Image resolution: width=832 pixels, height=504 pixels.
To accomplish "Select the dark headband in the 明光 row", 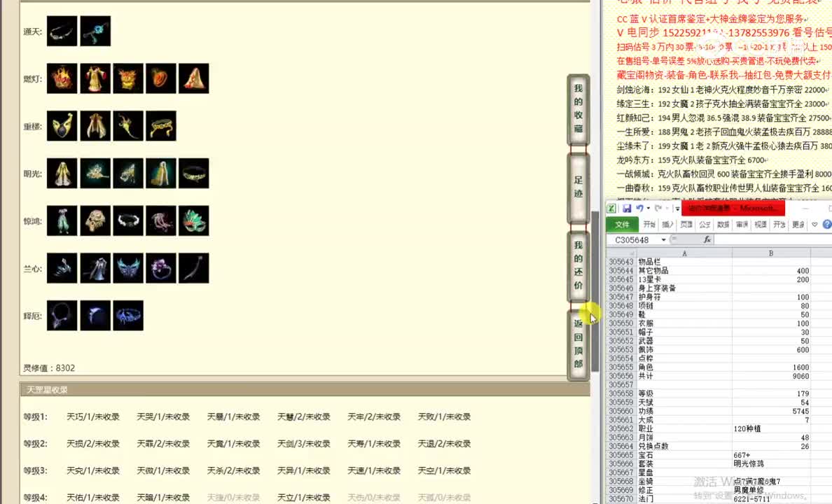I will [194, 174].
